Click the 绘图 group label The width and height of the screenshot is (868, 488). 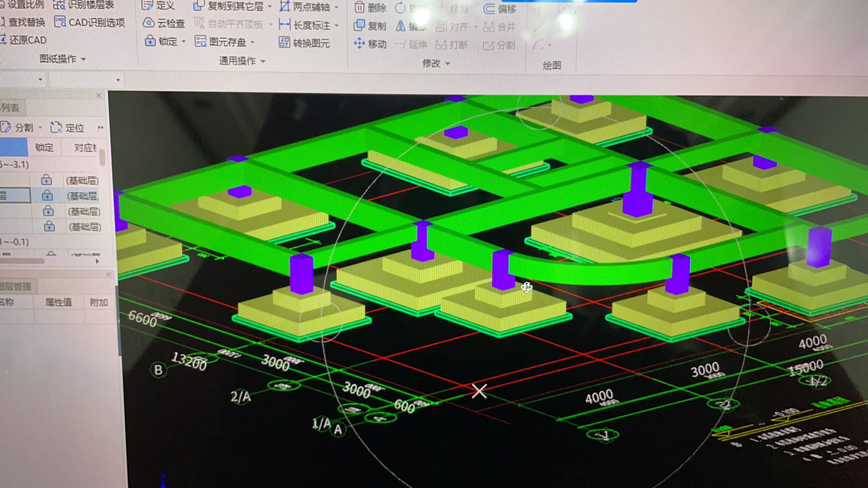pyautogui.click(x=552, y=66)
